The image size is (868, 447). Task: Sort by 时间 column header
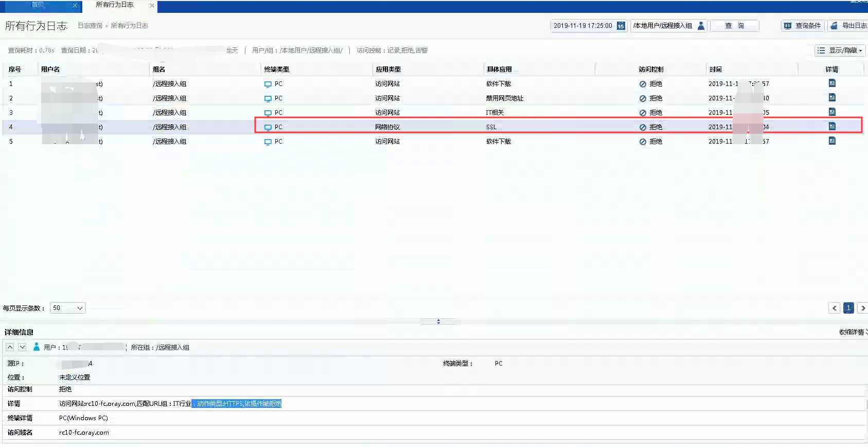pyautogui.click(x=716, y=70)
